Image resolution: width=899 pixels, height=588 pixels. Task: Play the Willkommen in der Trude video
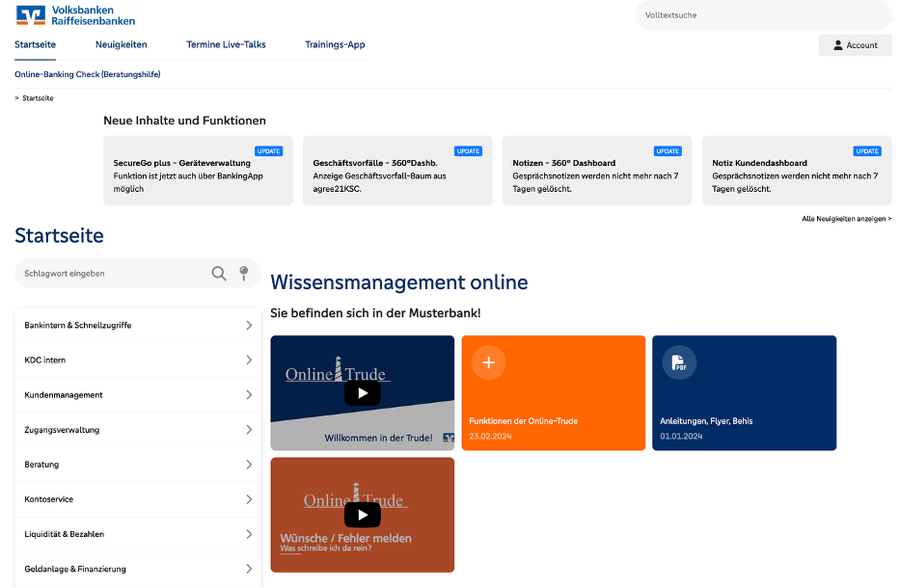tap(363, 393)
